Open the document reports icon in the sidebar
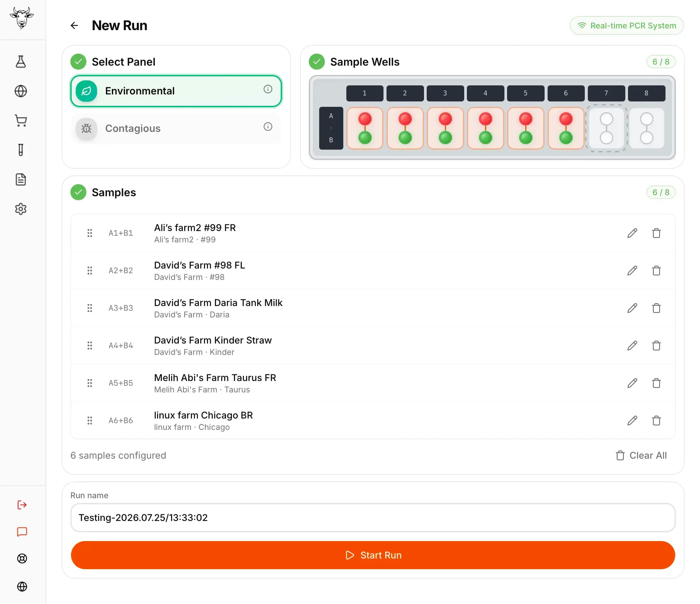Image resolution: width=700 pixels, height=604 pixels. pos(21,179)
